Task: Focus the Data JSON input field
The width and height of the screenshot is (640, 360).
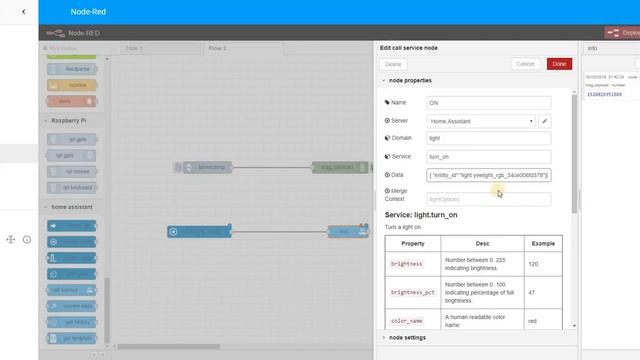Action: 489,175
